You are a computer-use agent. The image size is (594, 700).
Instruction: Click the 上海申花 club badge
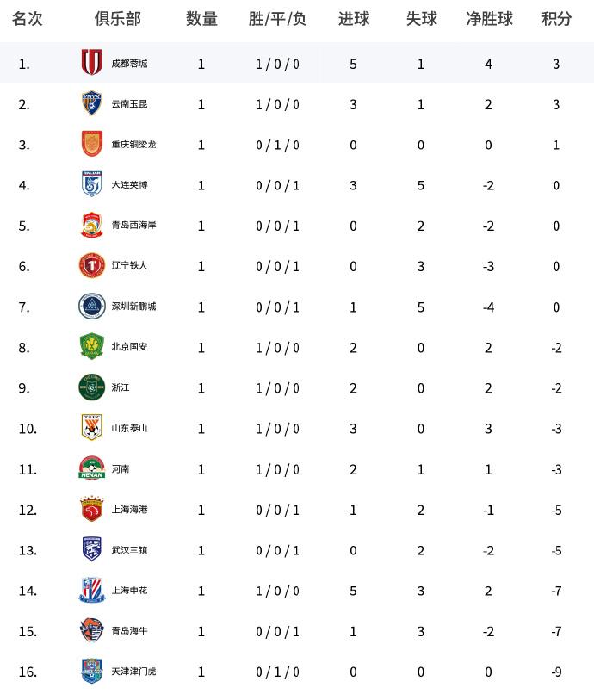point(91,590)
